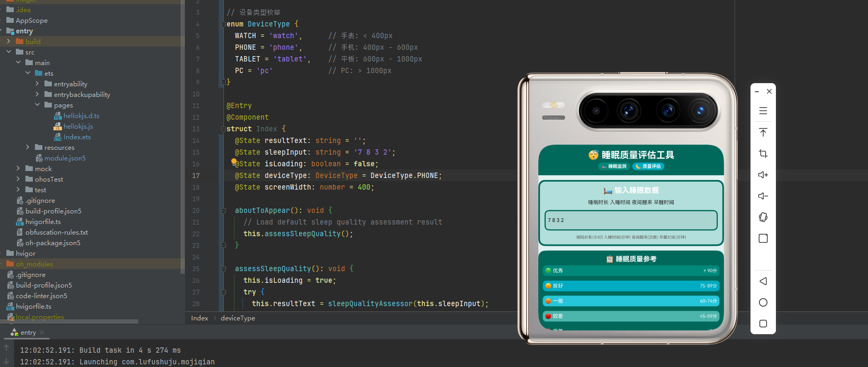Expand the test folder chevron

click(18, 190)
